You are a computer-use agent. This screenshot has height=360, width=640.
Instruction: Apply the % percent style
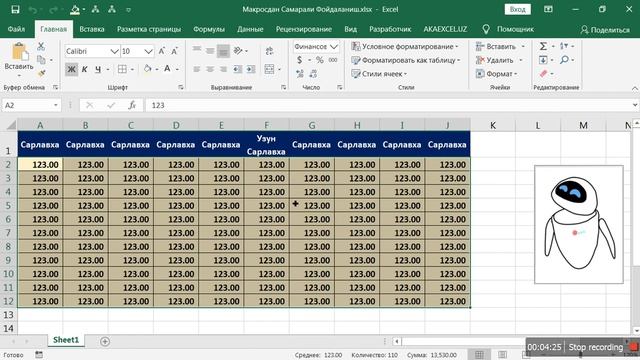[x=320, y=60]
